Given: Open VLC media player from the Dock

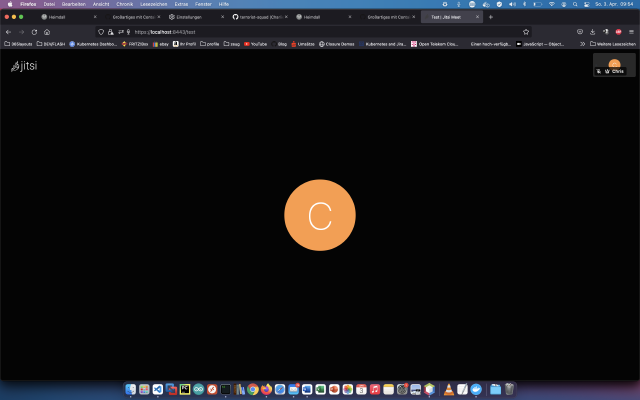Looking at the screenshot, I should (449, 389).
